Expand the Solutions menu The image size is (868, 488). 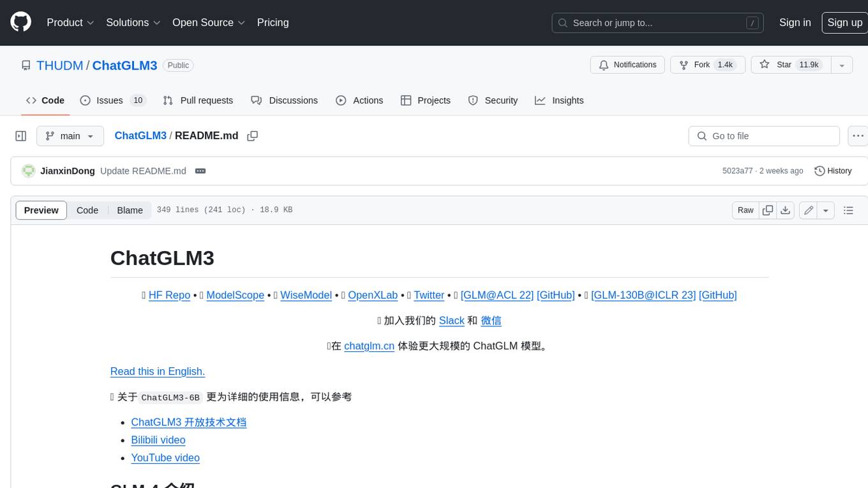click(133, 22)
